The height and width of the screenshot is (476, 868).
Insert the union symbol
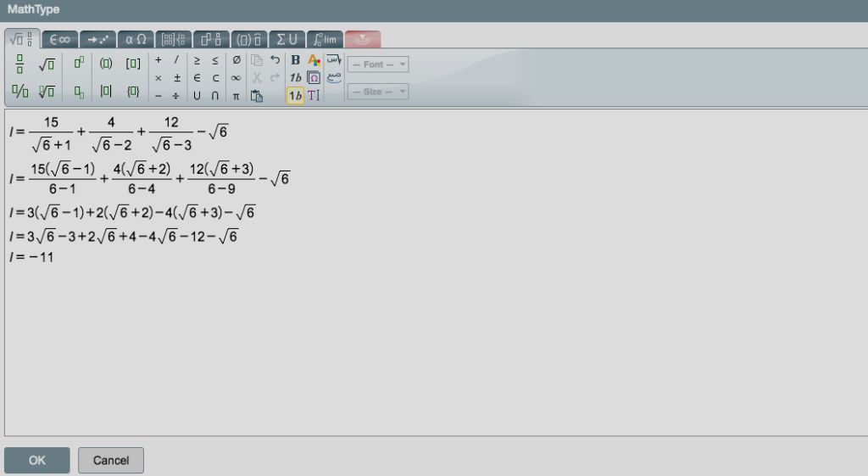pyautogui.click(x=197, y=96)
